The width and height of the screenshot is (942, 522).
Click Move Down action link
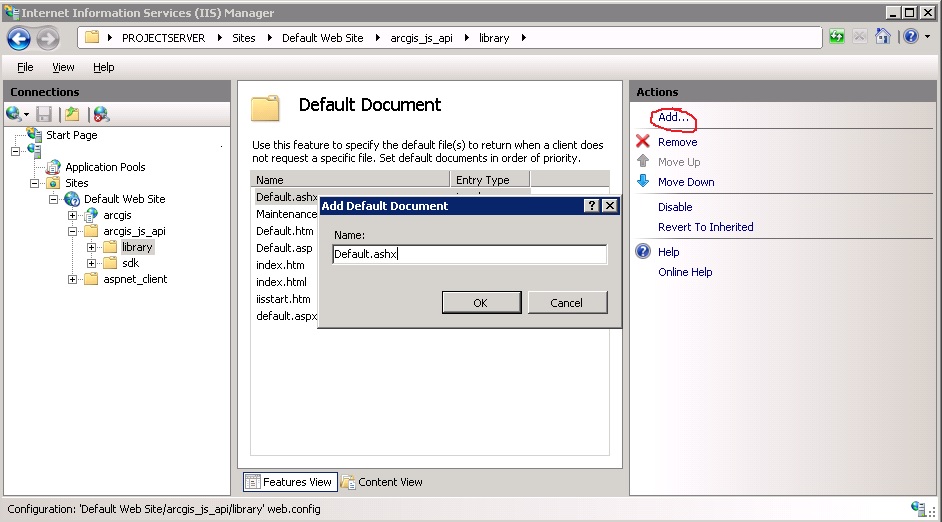point(686,182)
